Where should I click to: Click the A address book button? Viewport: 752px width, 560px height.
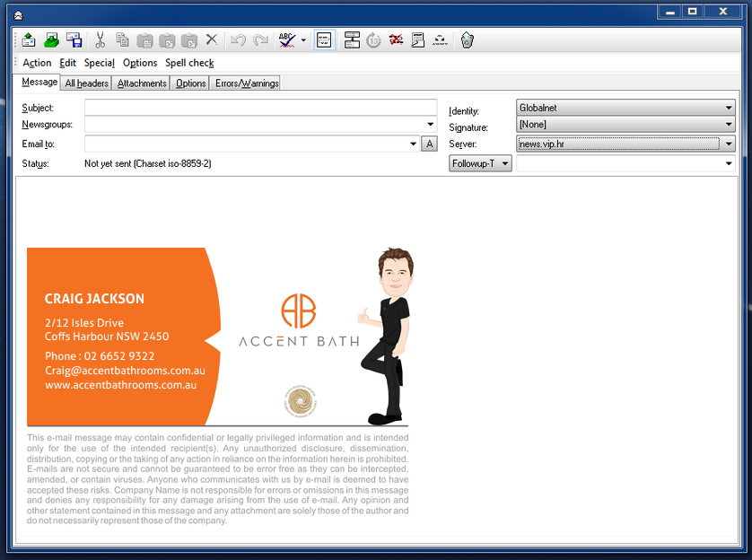(429, 144)
